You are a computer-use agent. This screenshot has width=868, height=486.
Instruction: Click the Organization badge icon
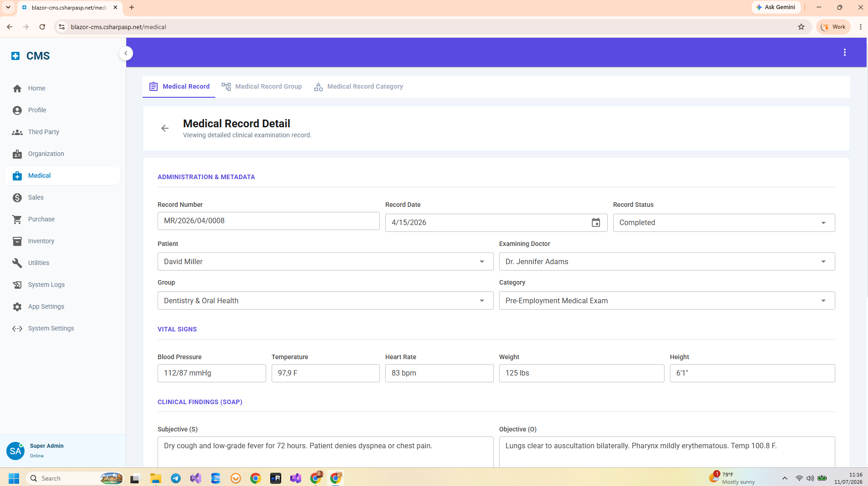tap(17, 154)
